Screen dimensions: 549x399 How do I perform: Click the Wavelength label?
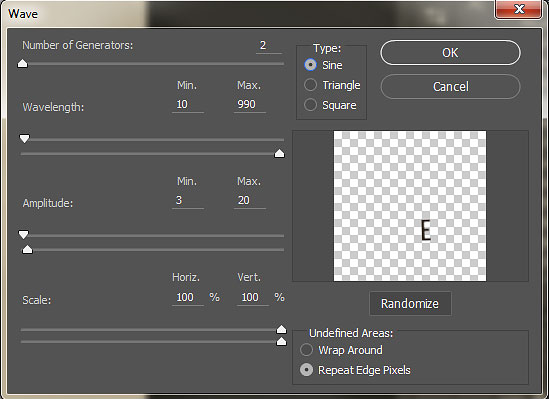(53, 107)
